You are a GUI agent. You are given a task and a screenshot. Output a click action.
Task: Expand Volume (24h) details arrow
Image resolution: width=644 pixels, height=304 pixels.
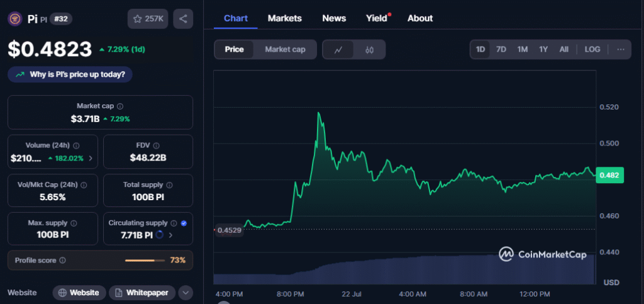click(91, 158)
